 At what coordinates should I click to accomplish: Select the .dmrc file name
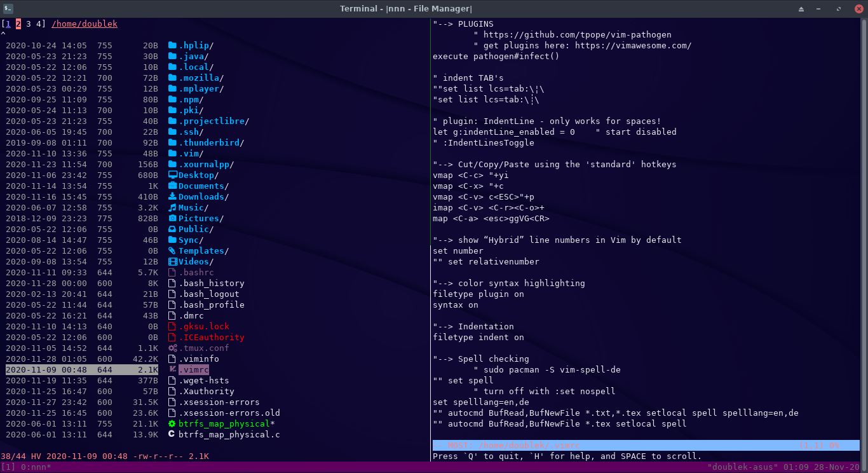[x=191, y=316]
